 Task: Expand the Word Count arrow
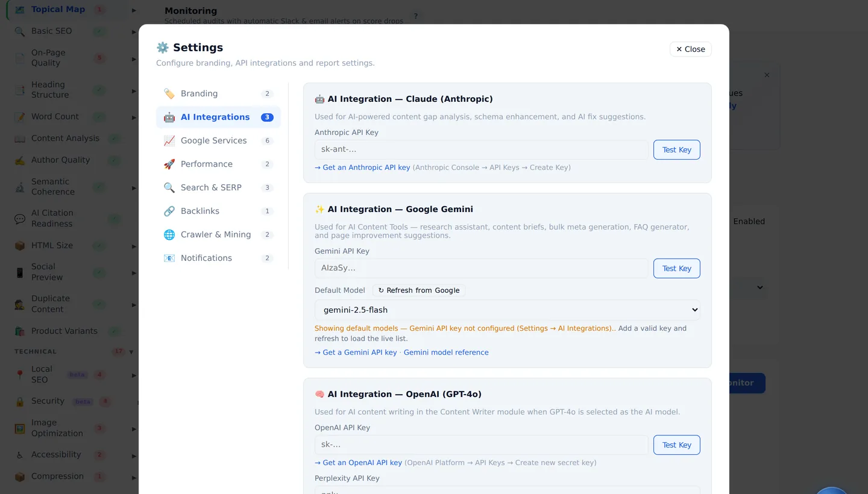tap(134, 117)
